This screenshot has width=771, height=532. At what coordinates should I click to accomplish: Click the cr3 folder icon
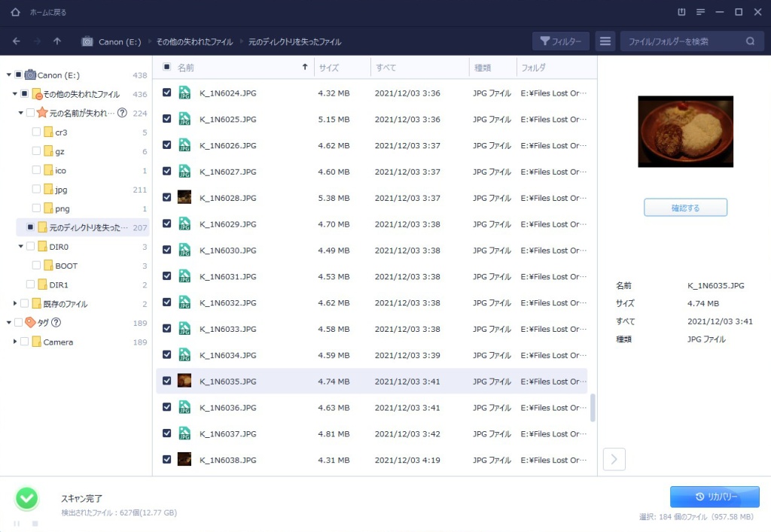click(48, 132)
